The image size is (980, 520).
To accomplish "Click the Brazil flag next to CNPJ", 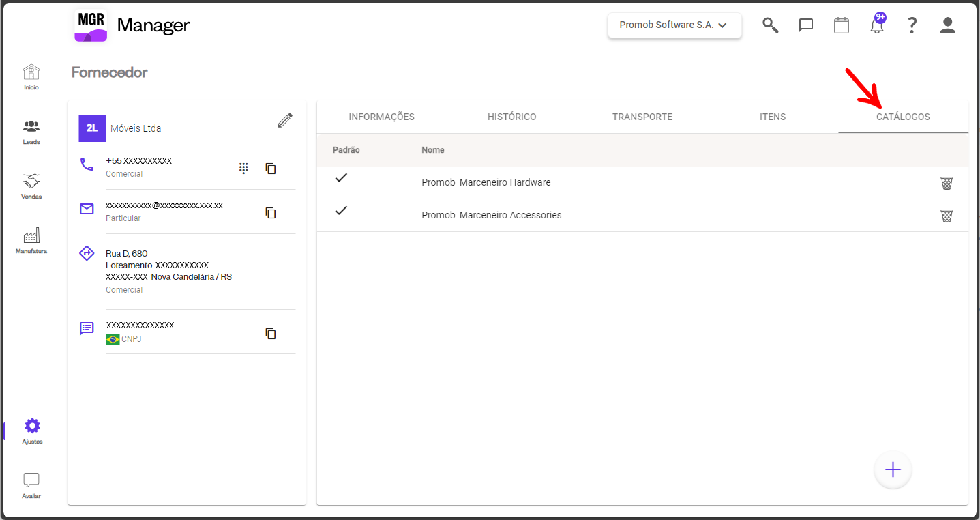I will pos(113,339).
